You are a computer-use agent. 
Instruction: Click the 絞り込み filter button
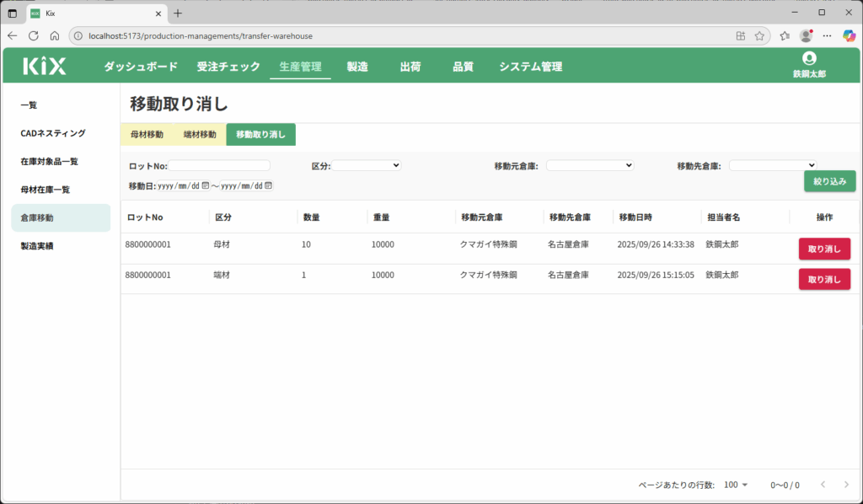pyautogui.click(x=829, y=181)
